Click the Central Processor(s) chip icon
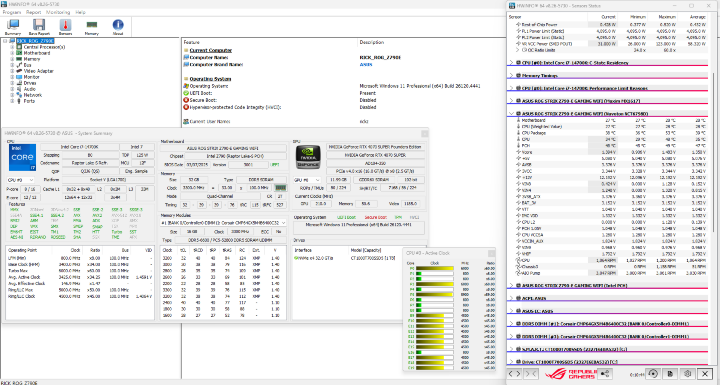This screenshot has width=720, height=385. coord(19,47)
